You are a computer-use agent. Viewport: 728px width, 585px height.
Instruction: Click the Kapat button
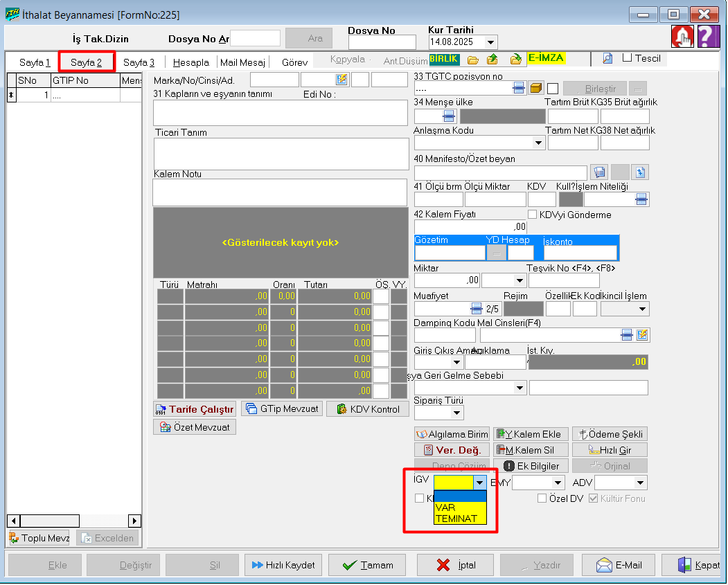tap(692, 565)
